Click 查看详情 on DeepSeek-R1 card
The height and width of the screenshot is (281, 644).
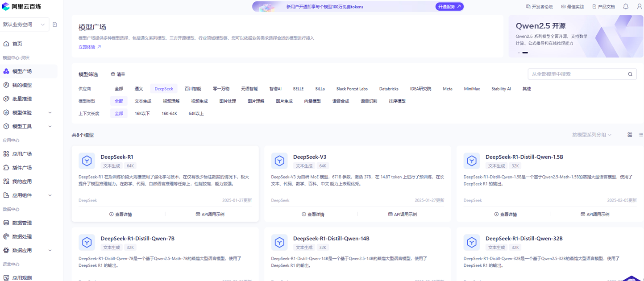click(x=120, y=215)
